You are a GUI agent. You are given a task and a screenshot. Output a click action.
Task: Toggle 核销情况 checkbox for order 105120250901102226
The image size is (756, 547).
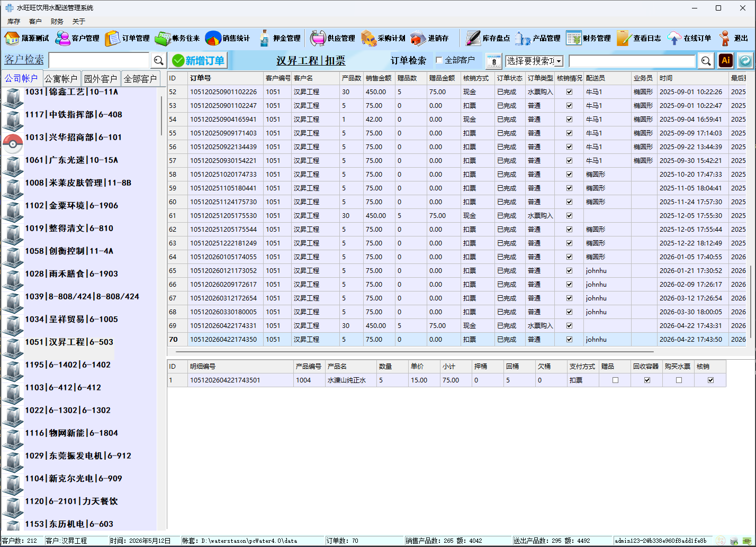coord(569,92)
